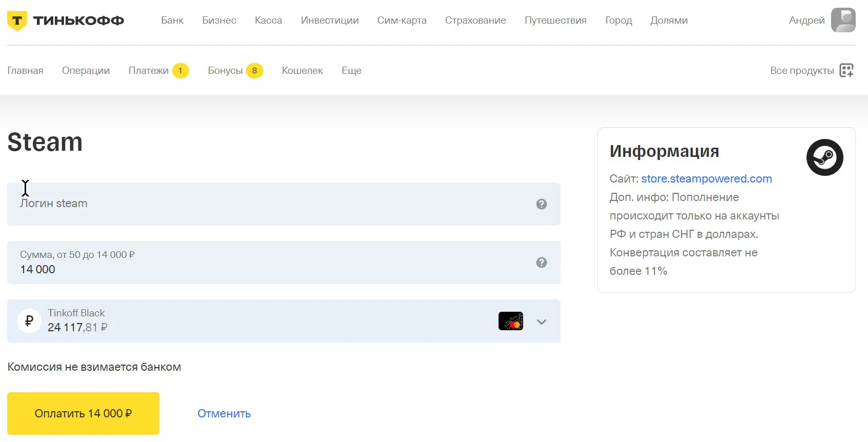The height and width of the screenshot is (442, 868).
Task: Open the Кошелек tab
Action: point(302,71)
